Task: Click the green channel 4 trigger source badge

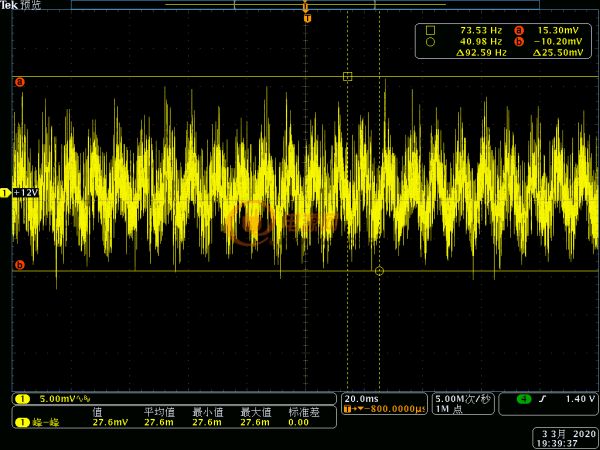Action: [524, 399]
